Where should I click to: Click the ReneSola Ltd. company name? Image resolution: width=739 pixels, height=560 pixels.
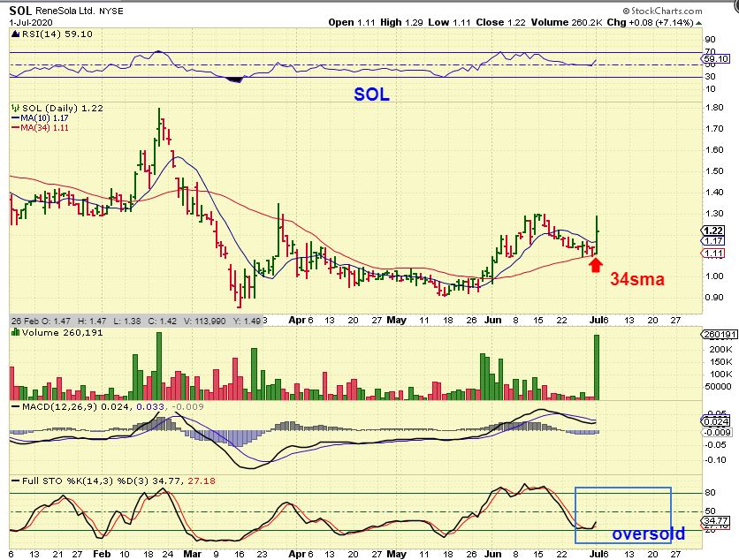coord(64,11)
